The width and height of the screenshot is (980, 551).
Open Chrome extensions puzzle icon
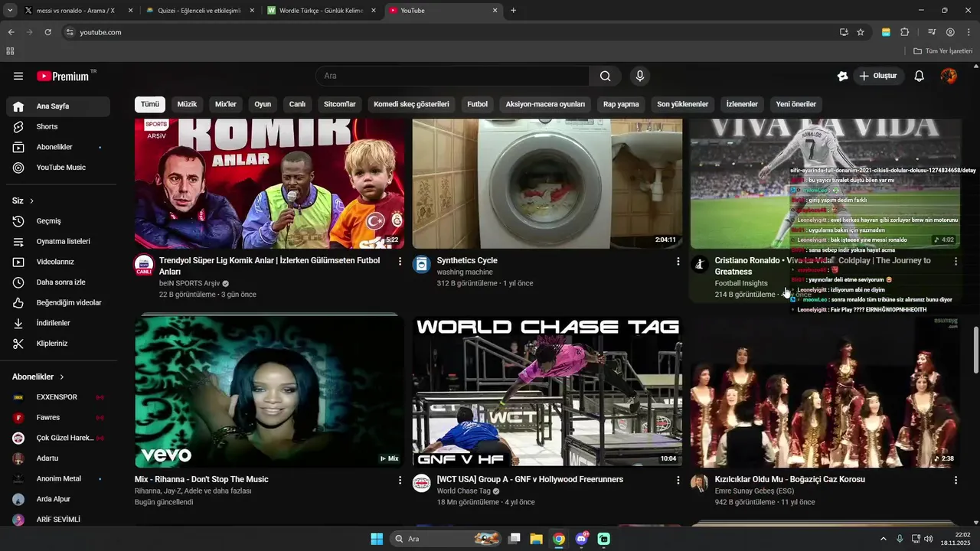(x=905, y=32)
